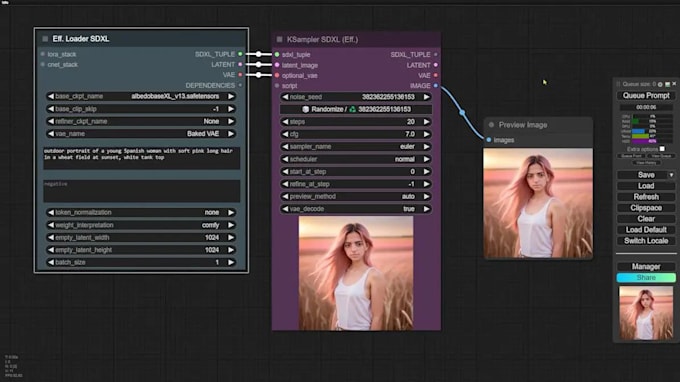Image resolution: width=680 pixels, height=382 pixels.
Task: Open the Save dropdown arrow
Action: (671, 175)
